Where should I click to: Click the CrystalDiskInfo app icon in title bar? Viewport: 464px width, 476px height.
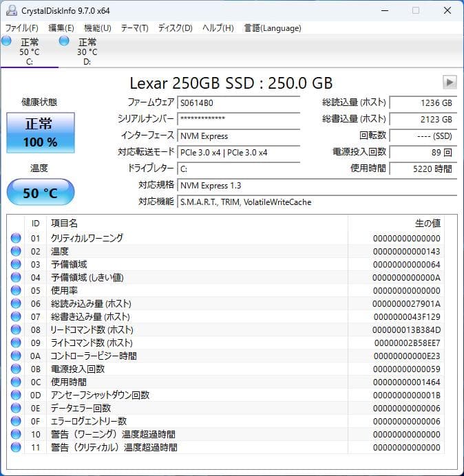tap(12, 10)
